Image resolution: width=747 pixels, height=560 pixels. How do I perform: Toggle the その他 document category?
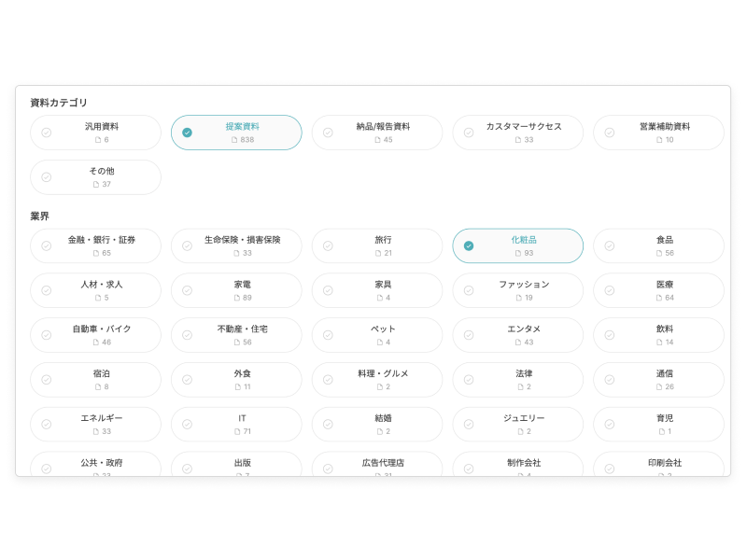(x=94, y=177)
